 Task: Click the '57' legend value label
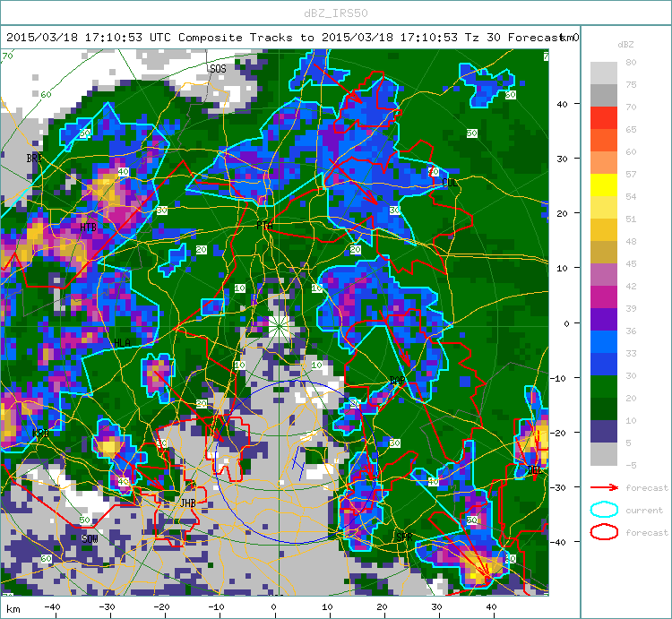coord(631,174)
